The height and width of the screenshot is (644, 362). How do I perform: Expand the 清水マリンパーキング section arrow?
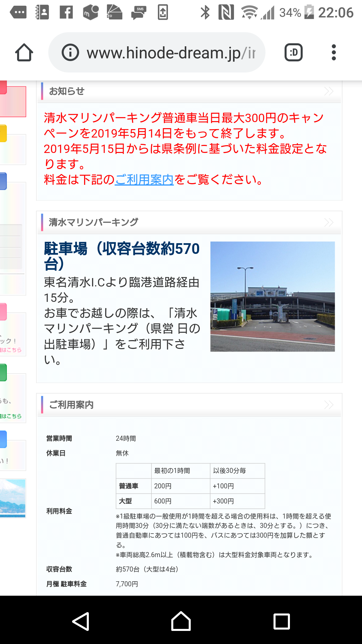pos(329,222)
